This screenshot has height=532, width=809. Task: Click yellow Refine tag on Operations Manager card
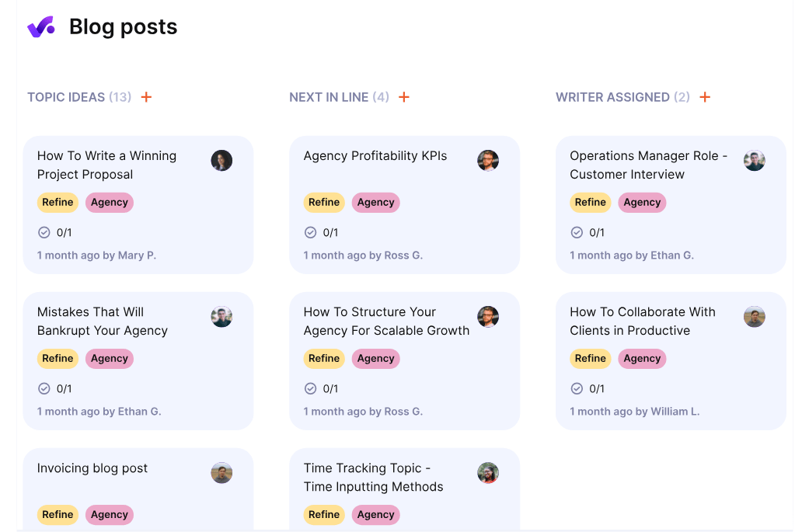(x=591, y=203)
